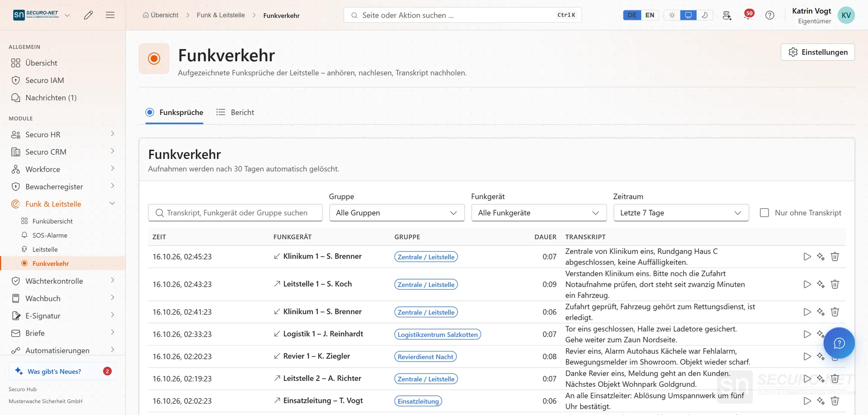Open SOS-Alarme in sidebar
868x415 pixels.
click(50, 235)
